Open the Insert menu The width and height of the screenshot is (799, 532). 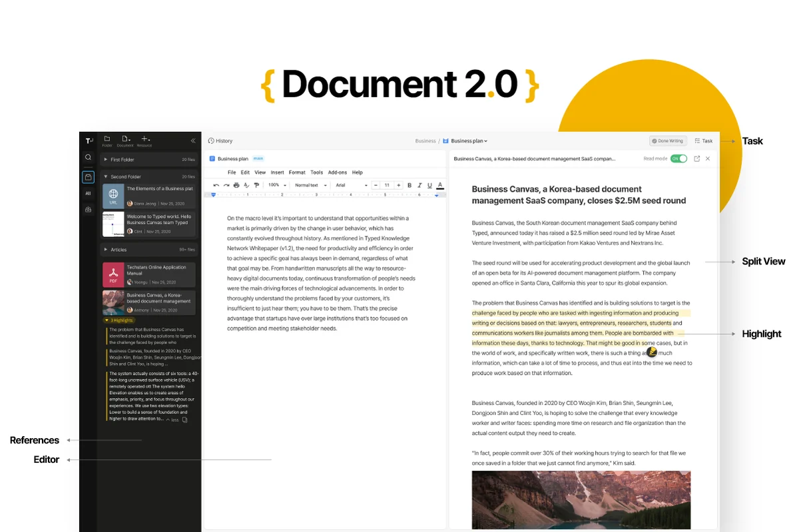pyautogui.click(x=277, y=172)
